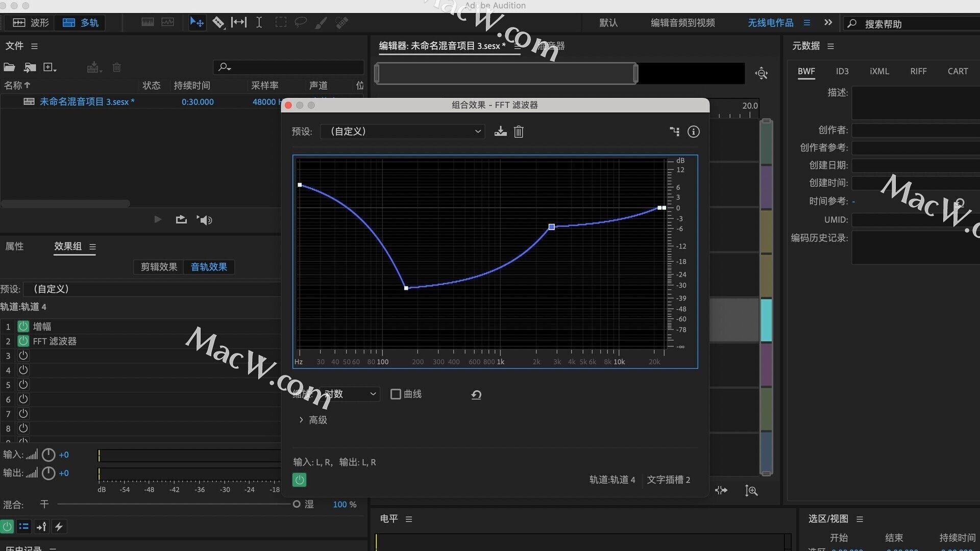
Task: Select the Move tool in toolbar
Action: tap(197, 22)
